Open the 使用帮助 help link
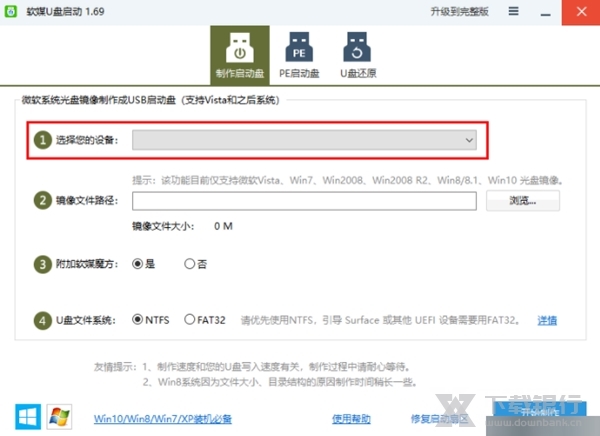The width and height of the screenshot is (600, 436). pyautogui.click(x=351, y=419)
